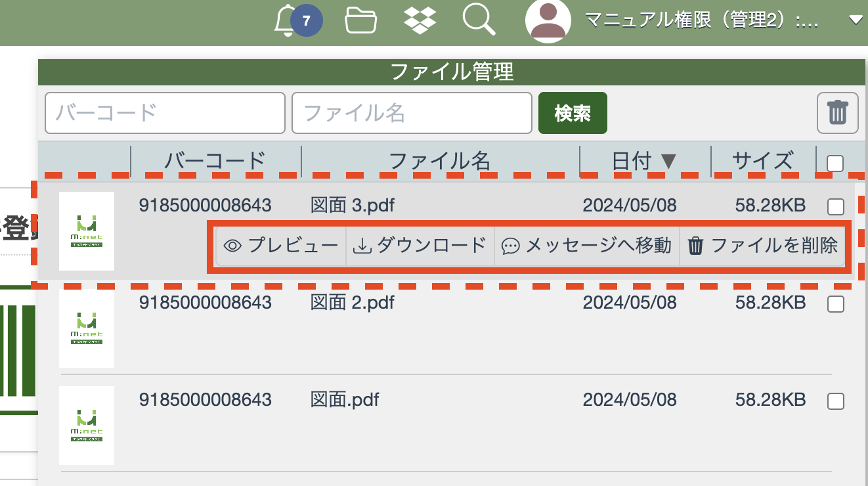Image resolution: width=868 pixels, height=486 pixels.
Task: Open search with the magnifier icon
Action: click(479, 20)
